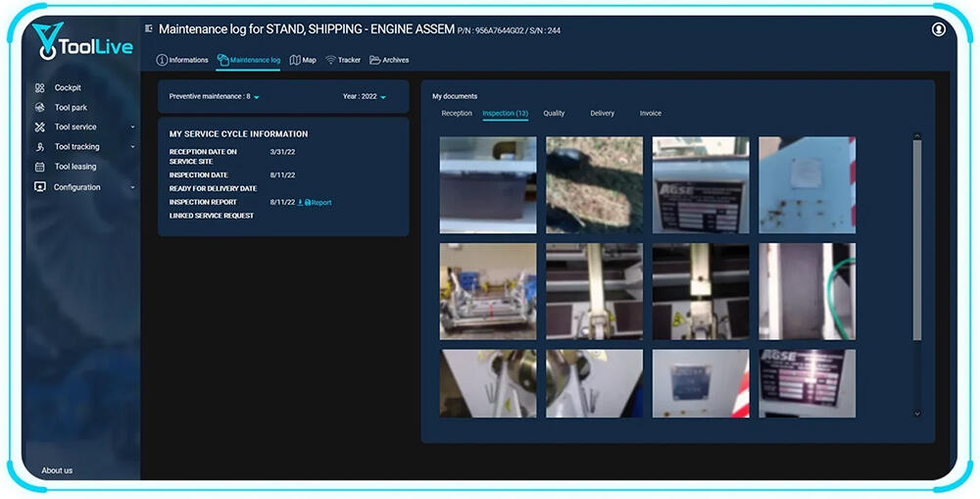Viewport: 980px width, 499px height.
Task: Select the Reception documents tab
Action: click(x=457, y=114)
